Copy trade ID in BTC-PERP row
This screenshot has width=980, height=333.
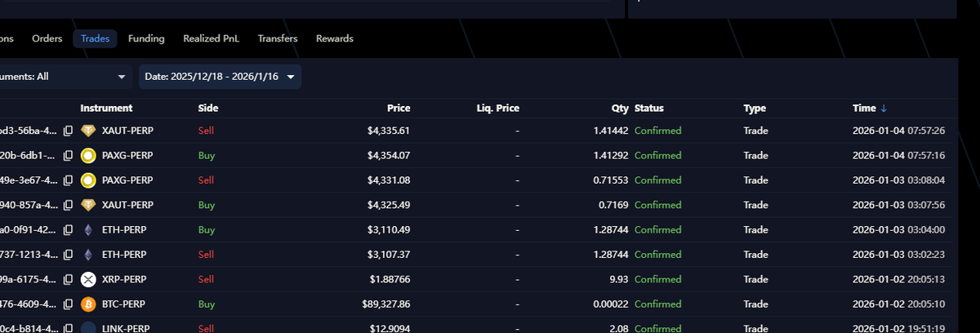pyautogui.click(x=69, y=304)
